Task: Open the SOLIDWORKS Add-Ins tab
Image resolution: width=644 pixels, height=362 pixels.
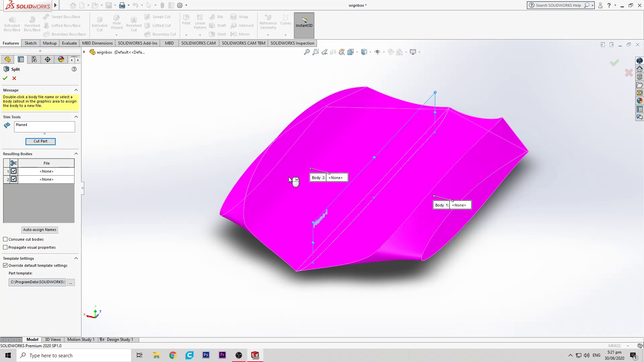Action: point(138,43)
